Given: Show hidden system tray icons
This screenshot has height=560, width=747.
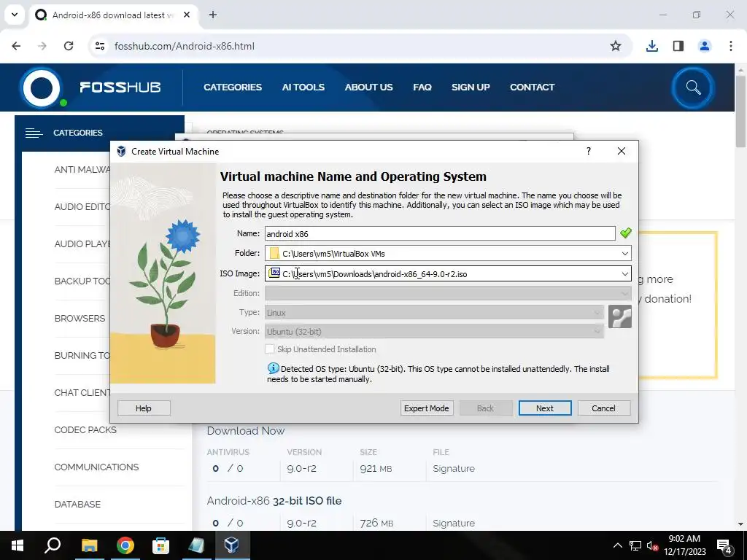Looking at the screenshot, I should pos(617,545).
